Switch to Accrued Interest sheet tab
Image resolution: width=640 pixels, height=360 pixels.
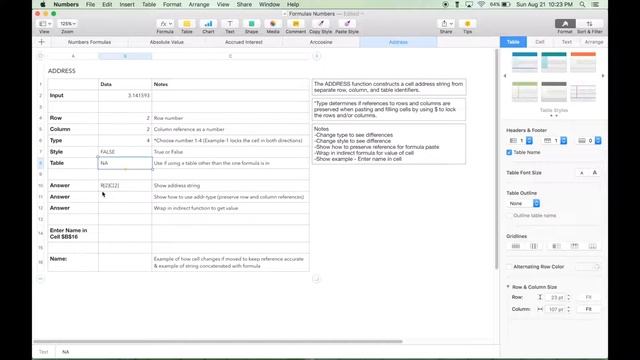tap(244, 42)
